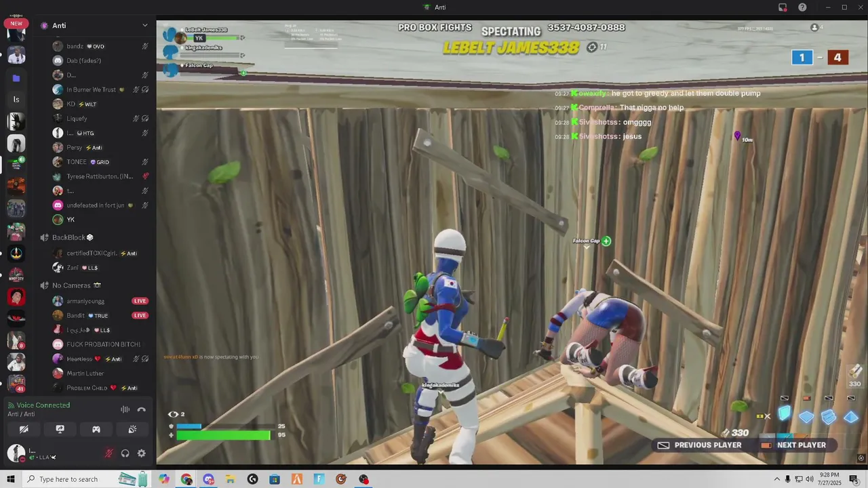Screen dimensions: 868x488
Task: Open the folder icon in server list
Action: [x=16, y=78]
